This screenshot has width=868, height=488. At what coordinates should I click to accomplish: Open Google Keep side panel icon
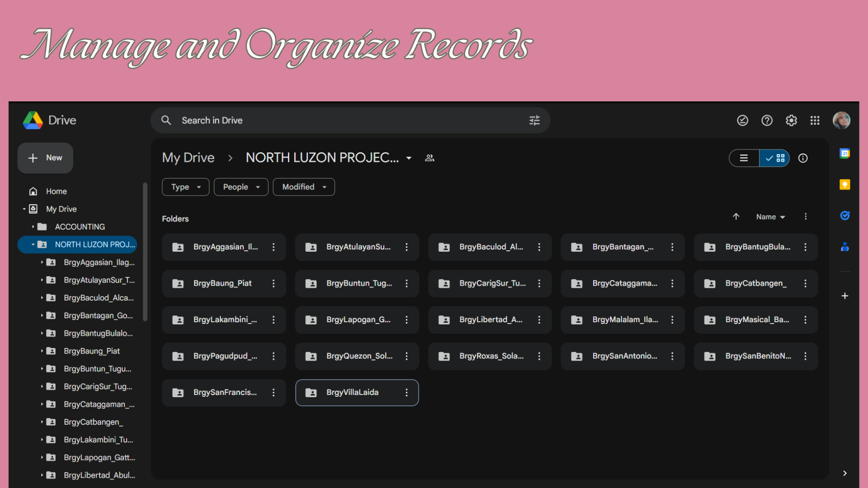point(844,185)
